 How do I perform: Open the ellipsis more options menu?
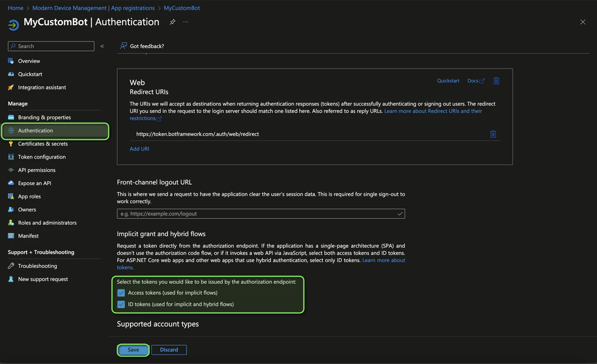186,22
